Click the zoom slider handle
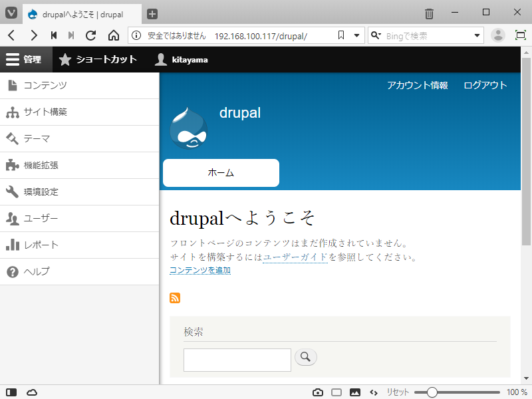The width and height of the screenshot is (532, 399). (432, 392)
